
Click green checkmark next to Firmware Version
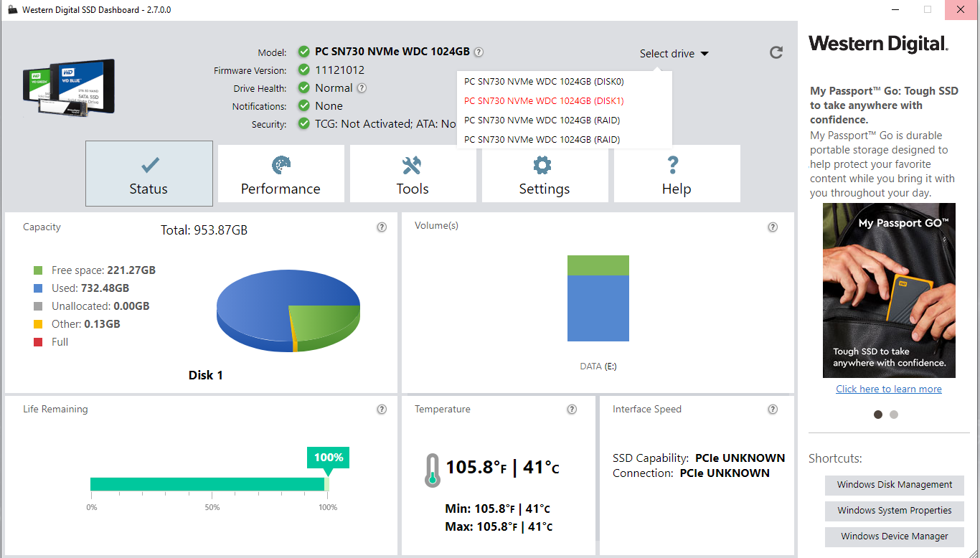[x=304, y=70]
